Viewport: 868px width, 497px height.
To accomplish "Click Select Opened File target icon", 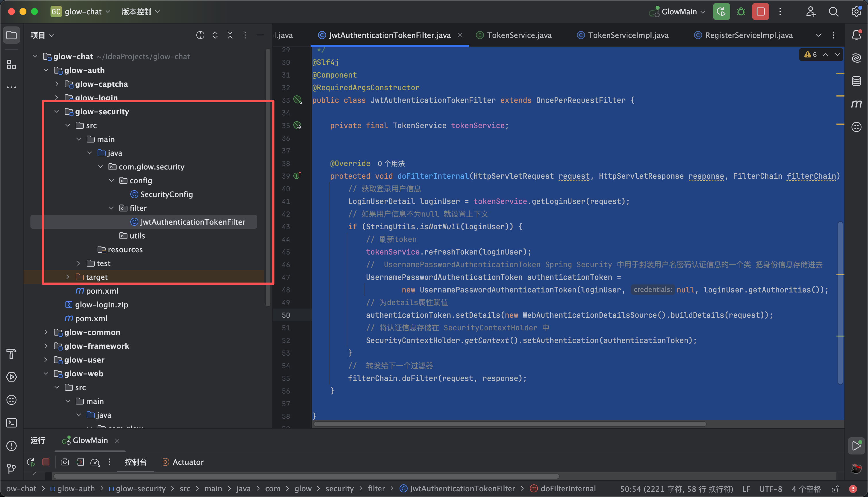I will point(200,35).
